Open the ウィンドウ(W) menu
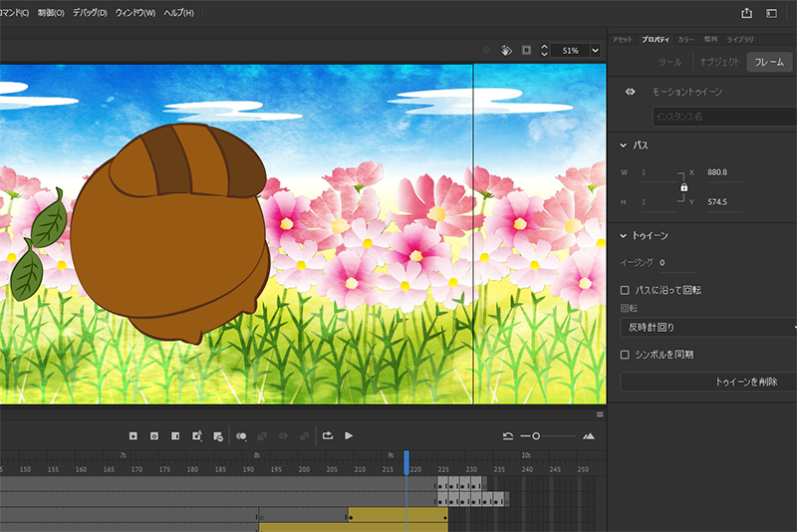 135,13
